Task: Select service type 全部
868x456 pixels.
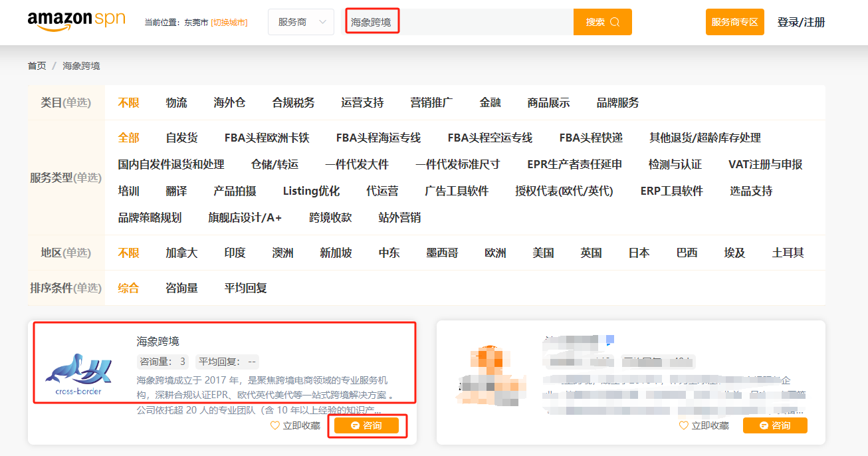Action: coord(129,138)
